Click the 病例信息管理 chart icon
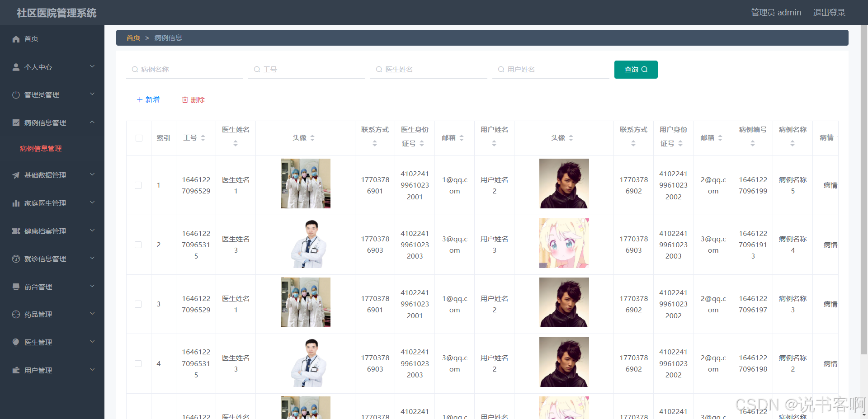 click(x=16, y=122)
